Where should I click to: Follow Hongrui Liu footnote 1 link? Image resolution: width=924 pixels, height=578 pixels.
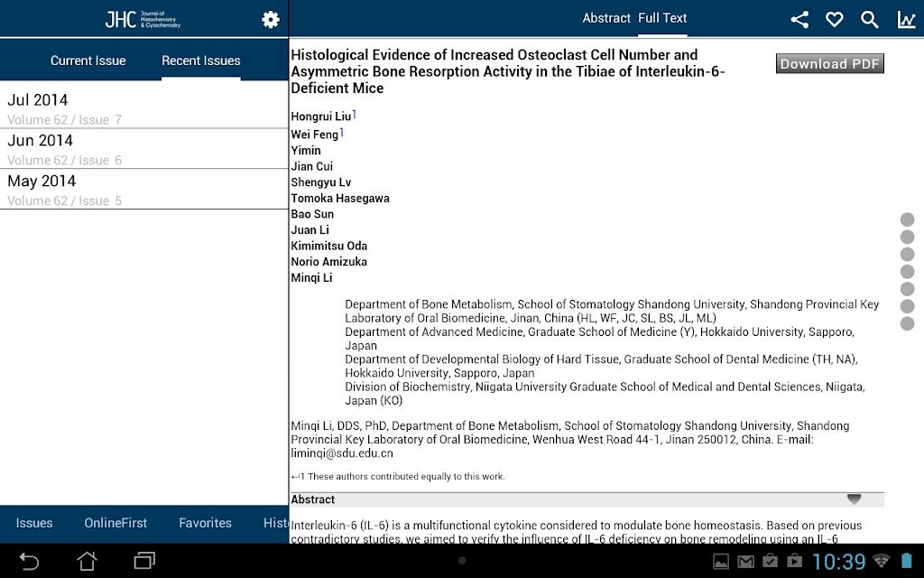354,114
